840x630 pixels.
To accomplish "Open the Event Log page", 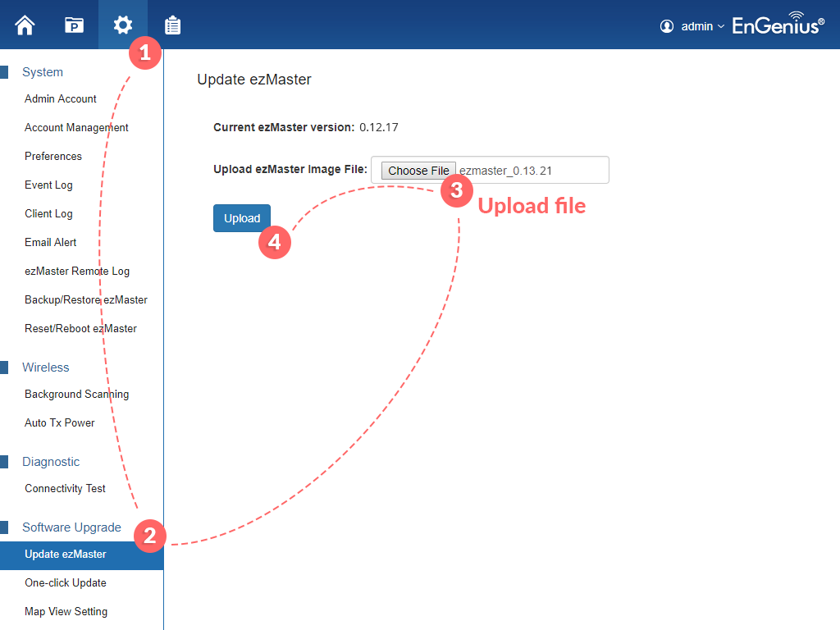I will click(48, 185).
